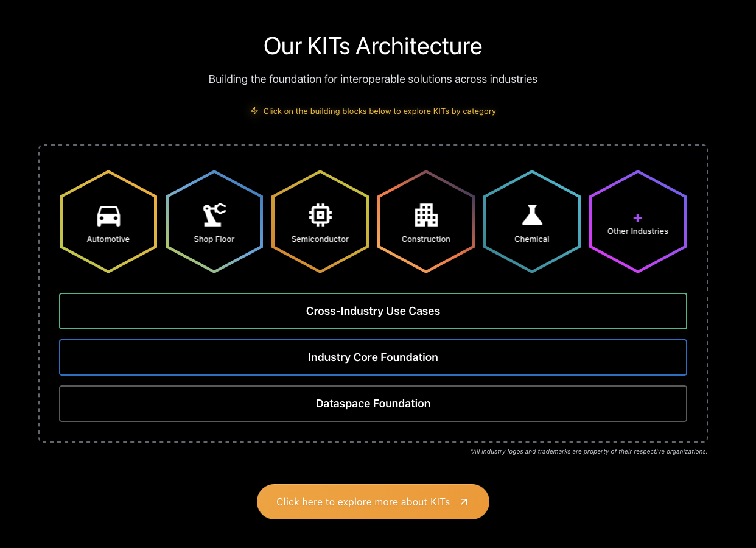Click the Automotive label text
The height and width of the screenshot is (548, 756).
(108, 239)
